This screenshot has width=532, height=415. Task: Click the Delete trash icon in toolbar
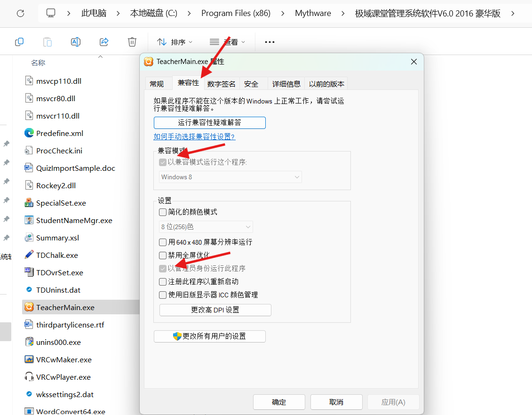coord(132,42)
